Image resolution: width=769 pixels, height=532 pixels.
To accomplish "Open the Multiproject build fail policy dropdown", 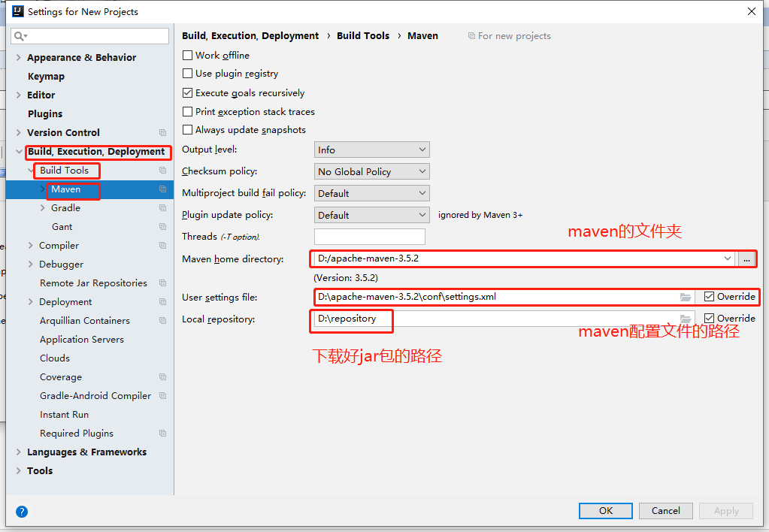I will coord(372,193).
